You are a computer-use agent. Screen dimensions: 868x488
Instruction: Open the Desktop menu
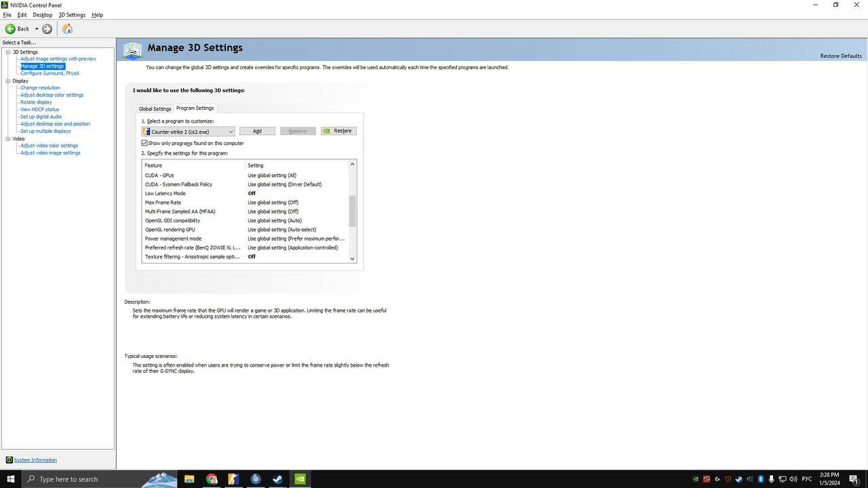(42, 15)
